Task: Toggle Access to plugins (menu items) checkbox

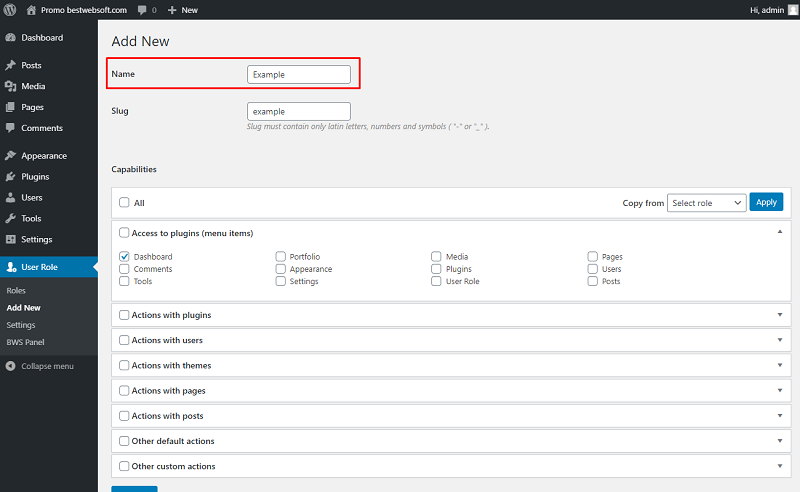Action: [x=124, y=233]
